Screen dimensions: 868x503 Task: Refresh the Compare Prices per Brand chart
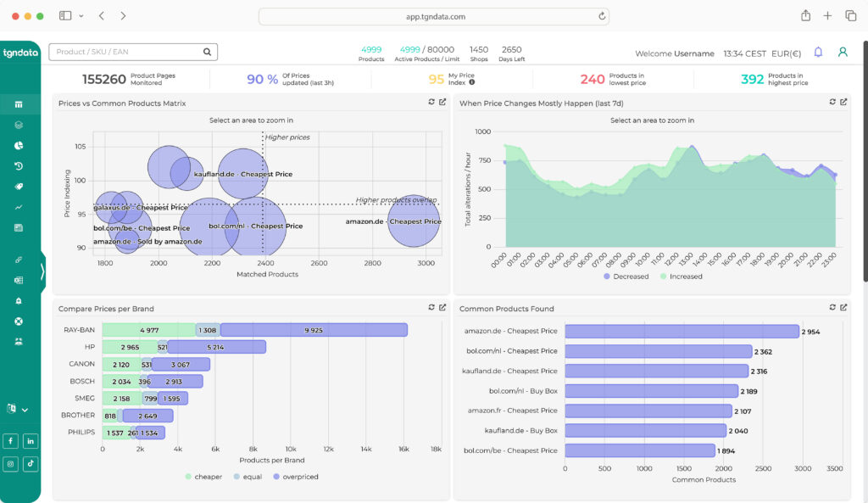point(431,307)
